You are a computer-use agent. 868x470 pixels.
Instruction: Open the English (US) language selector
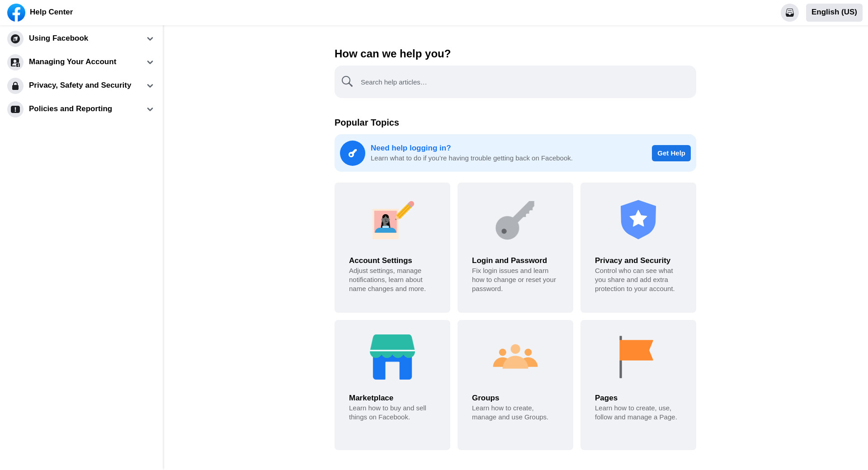[834, 12]
